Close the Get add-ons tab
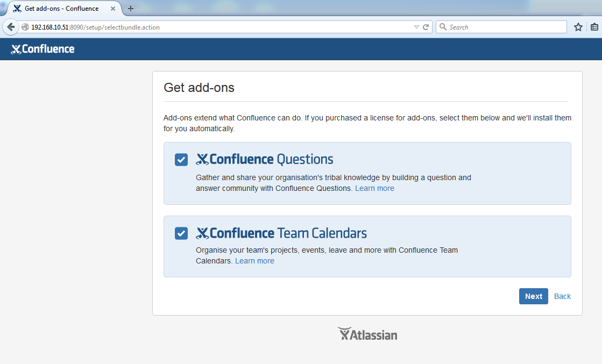 [113, 9]
